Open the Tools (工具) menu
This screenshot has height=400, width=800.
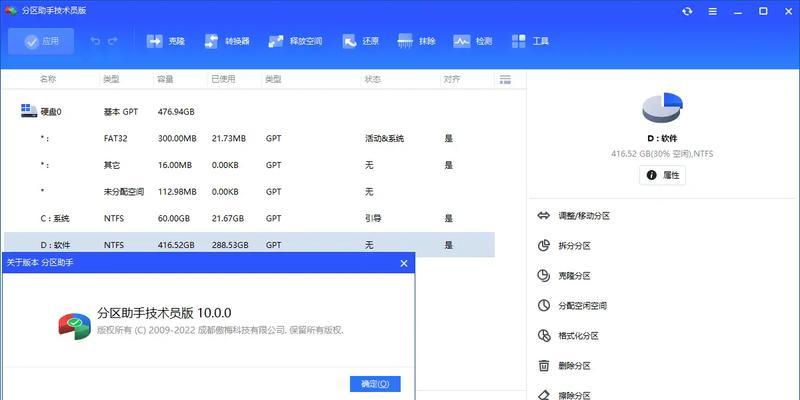(530, 41)
